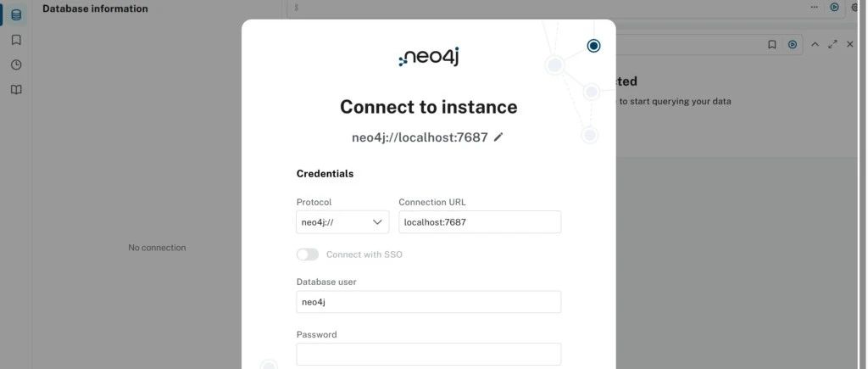Viewport: 868px width, 369px height.
Task: Edit the instance URL with the pencil icon
Action: coord(498,137)
